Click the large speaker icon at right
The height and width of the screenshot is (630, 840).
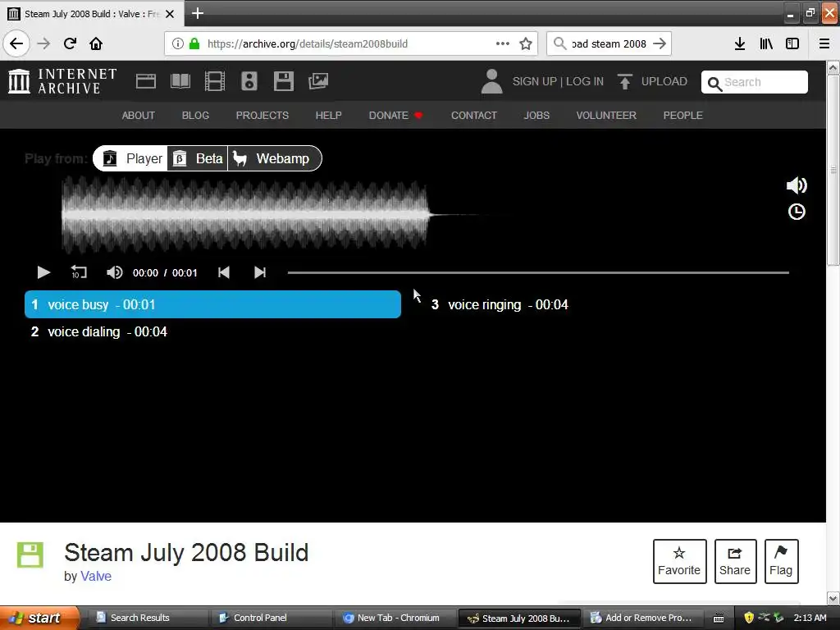tap(797, 185)
